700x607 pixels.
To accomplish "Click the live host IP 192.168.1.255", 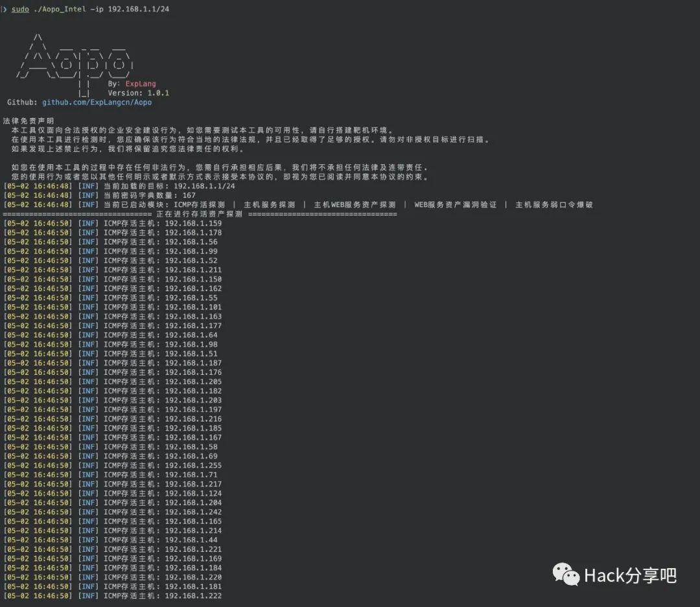I will point(193,466).
